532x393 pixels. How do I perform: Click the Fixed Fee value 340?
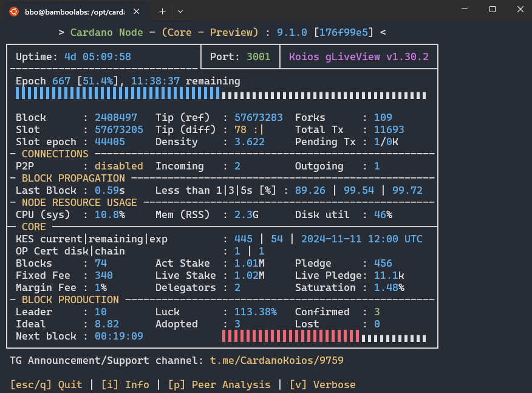[x=104, y=276]
